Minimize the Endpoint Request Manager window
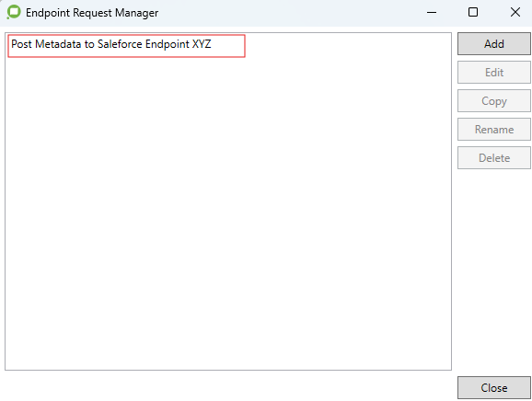The height and width of the screenshot is (401, 532). (x=432, y=13)
